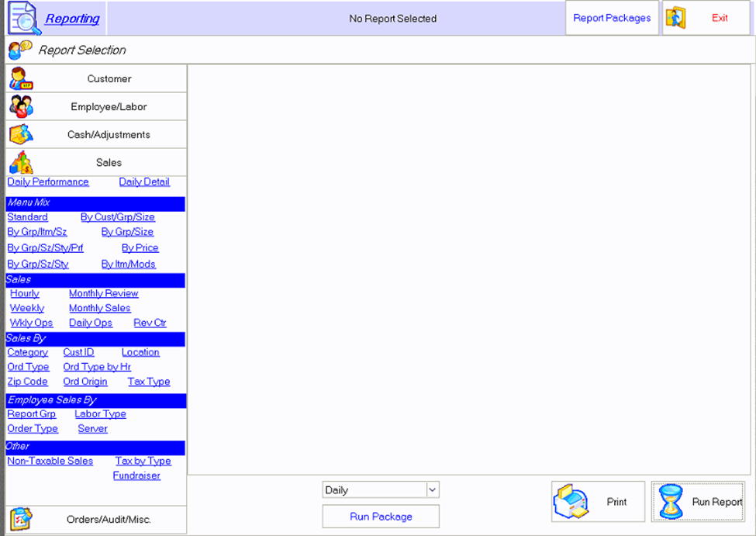
Task: Select the Hourly sales report
Action: [25, 293]
